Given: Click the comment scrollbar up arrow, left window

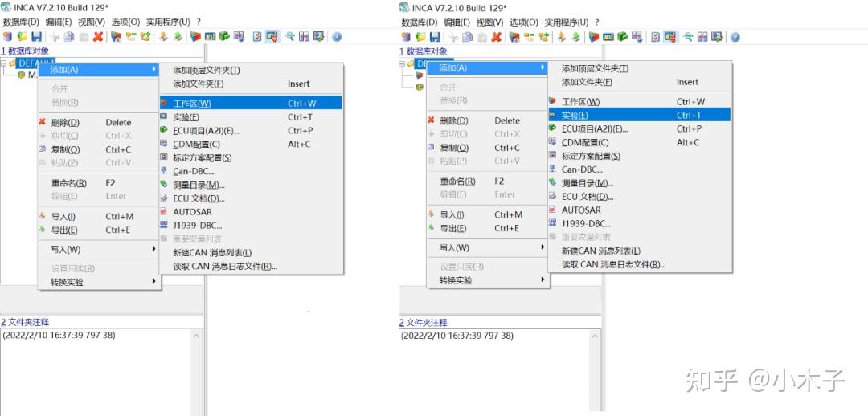Looking at the screenshot, I should 197,335.
